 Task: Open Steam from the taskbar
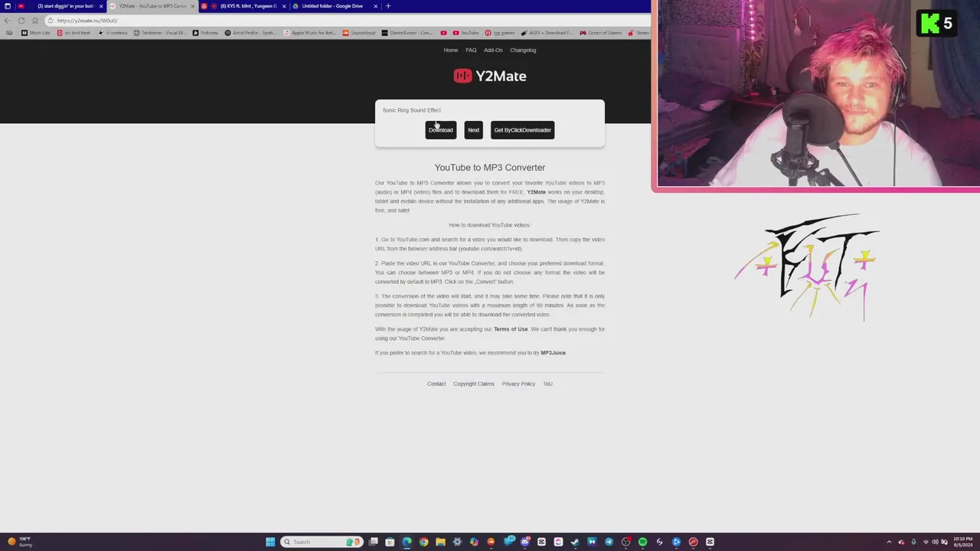point(575,542)
